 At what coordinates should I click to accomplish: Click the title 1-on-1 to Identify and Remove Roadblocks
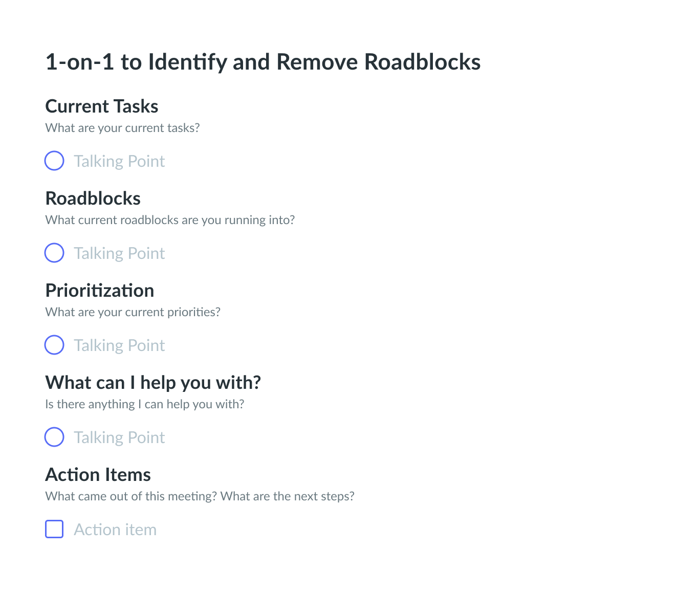(x=263, y=62)
